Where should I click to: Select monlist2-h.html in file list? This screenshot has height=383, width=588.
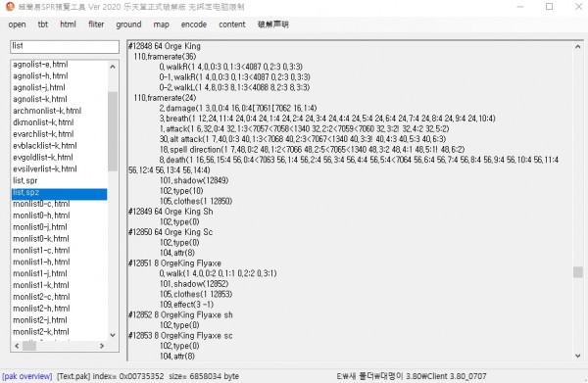(41, 309)
